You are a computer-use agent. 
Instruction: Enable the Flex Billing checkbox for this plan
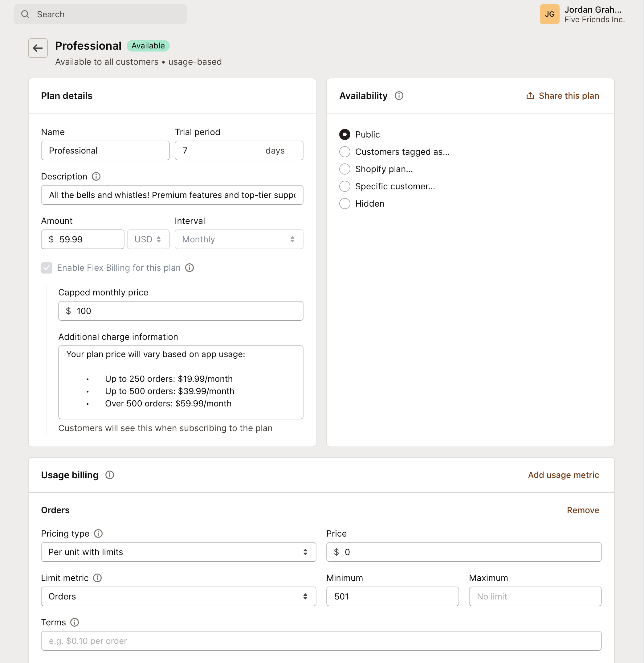47,268
